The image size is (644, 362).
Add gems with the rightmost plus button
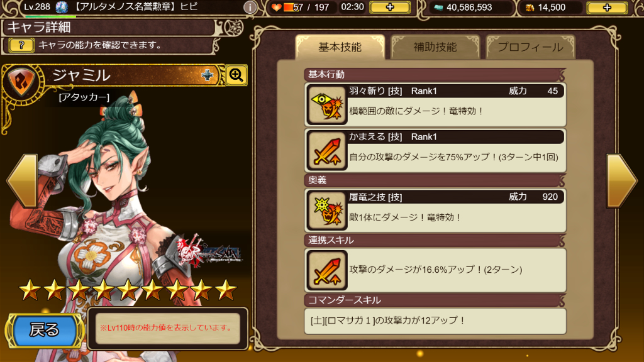point(607,8)
